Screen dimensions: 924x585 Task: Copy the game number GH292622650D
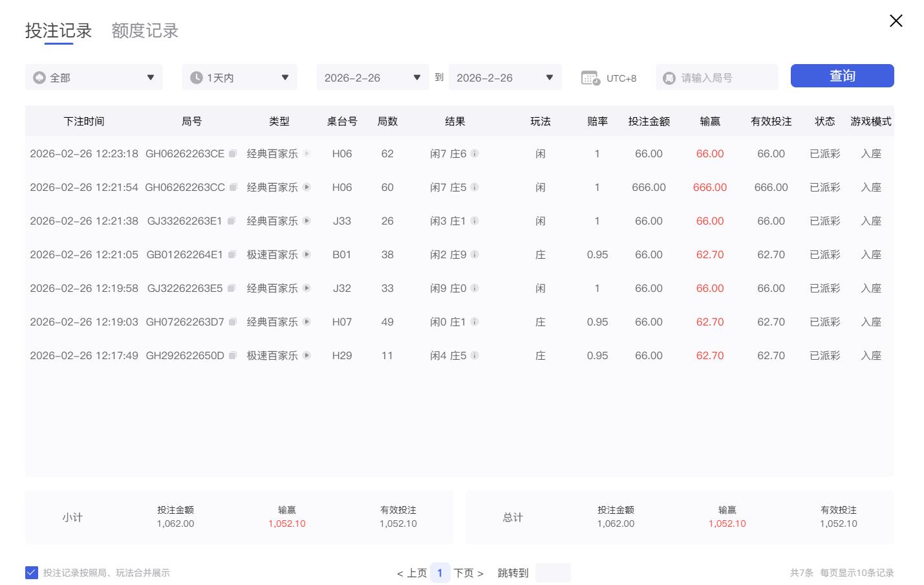pyautogui.click(x=232, y=355)
